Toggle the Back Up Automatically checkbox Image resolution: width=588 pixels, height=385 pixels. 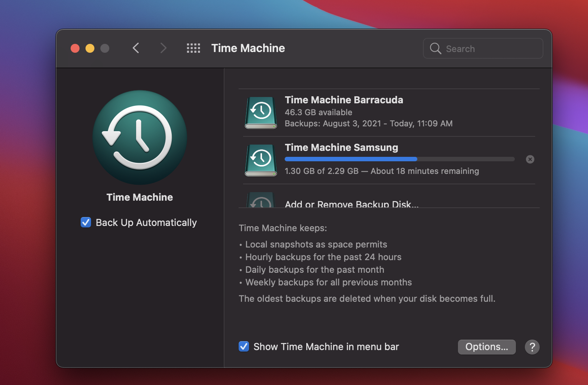click(x=86, y=222)
